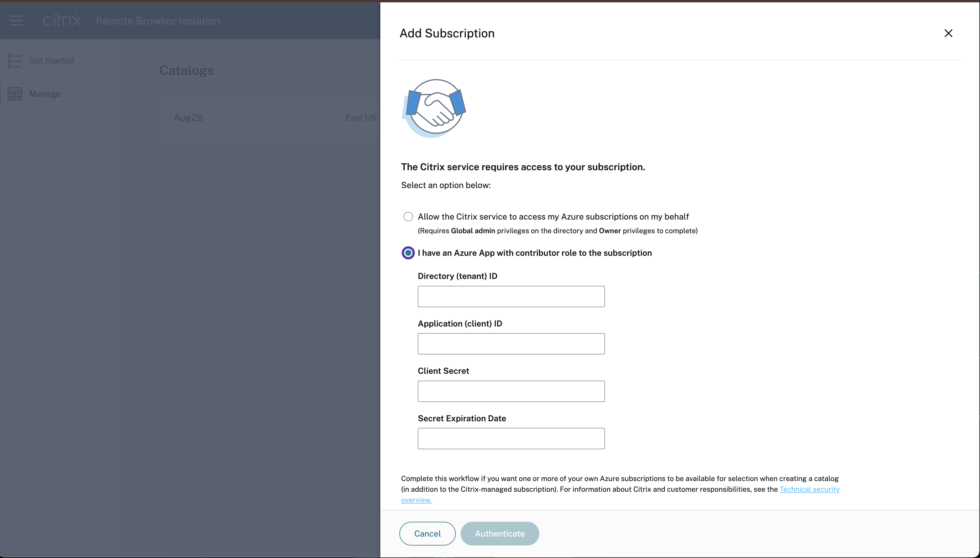Select Allow Citrix service access radio option
This screenshot has height=558, width=980.
coord(408,217)
